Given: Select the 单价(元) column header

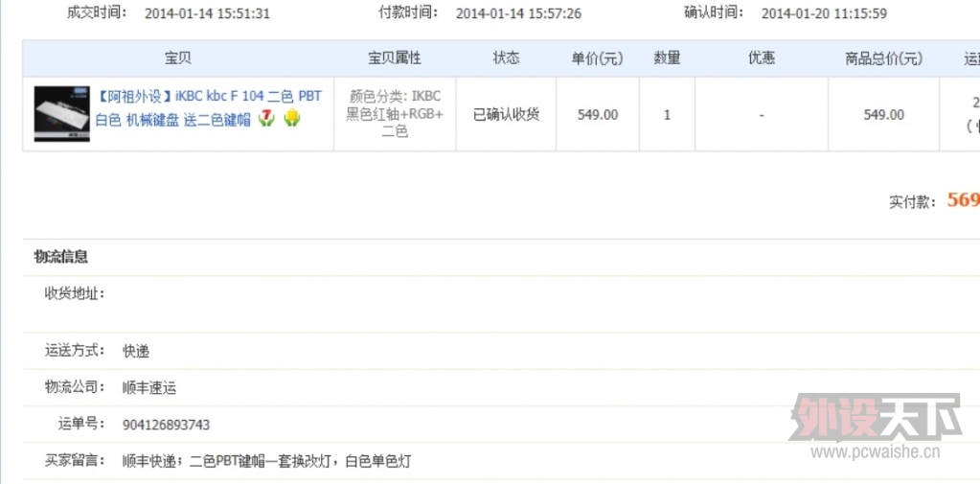Looking at the screenshot, I should [597, 58].
